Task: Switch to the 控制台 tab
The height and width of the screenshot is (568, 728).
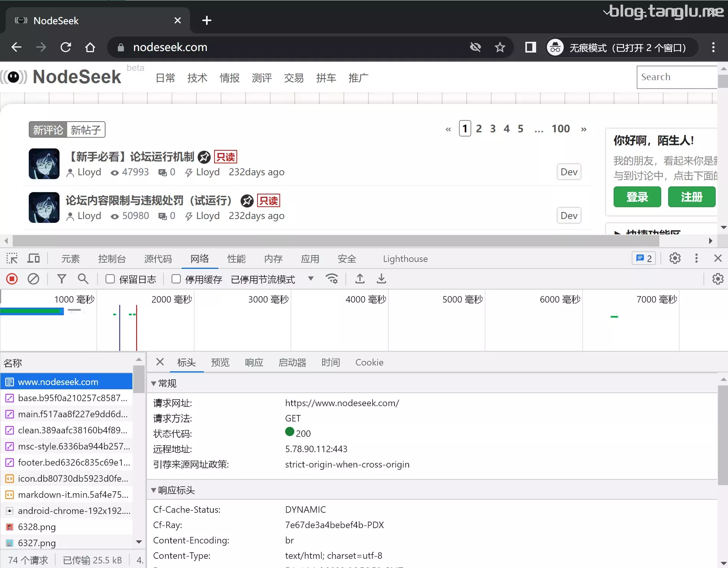Action: 112,259
